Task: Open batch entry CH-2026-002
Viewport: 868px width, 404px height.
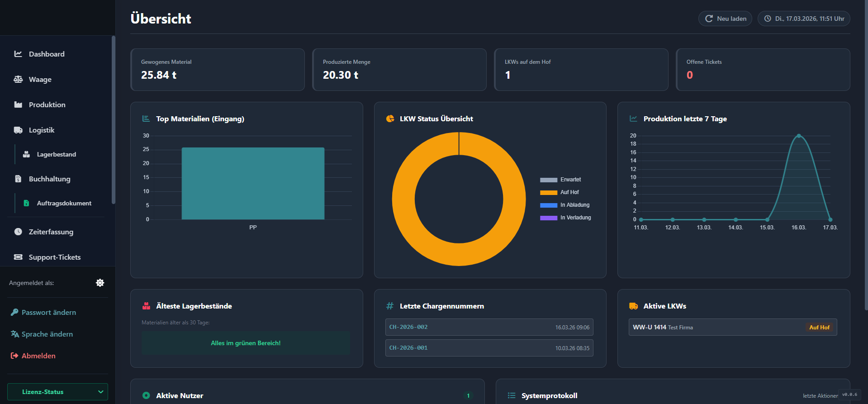Action: click(489, 327)
